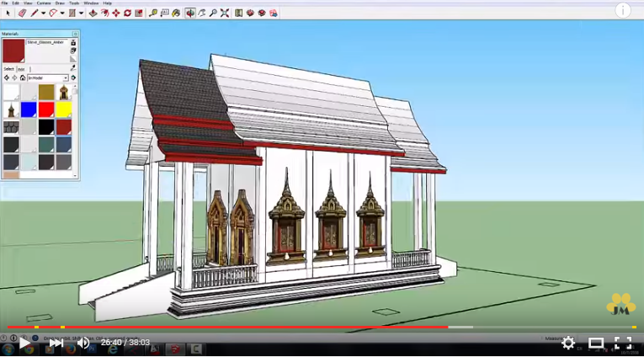Pick the Rotate tool

point(127,13)
